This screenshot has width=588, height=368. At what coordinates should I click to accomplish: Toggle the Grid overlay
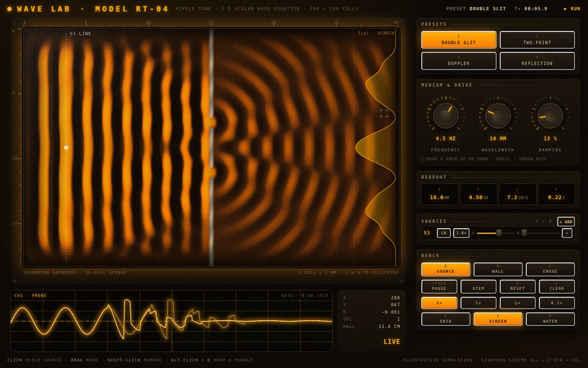[x=445, y=319]
